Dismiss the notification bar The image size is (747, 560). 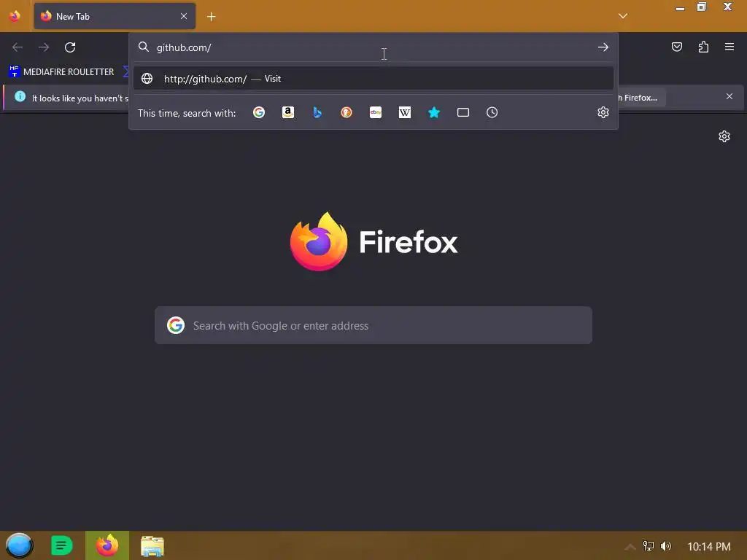click(x=729, y=97)
